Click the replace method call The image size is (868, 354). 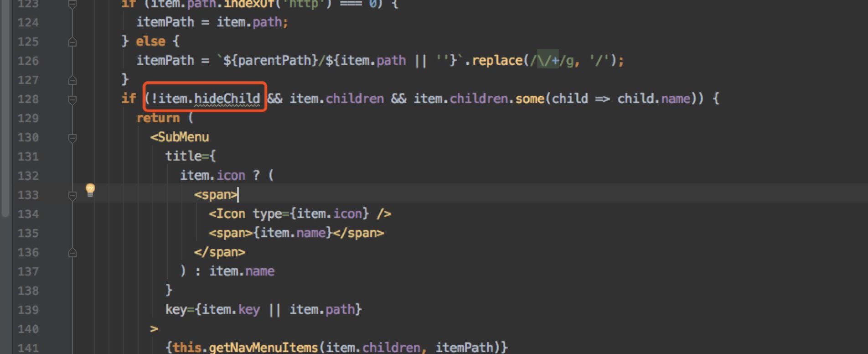[497, 60]
